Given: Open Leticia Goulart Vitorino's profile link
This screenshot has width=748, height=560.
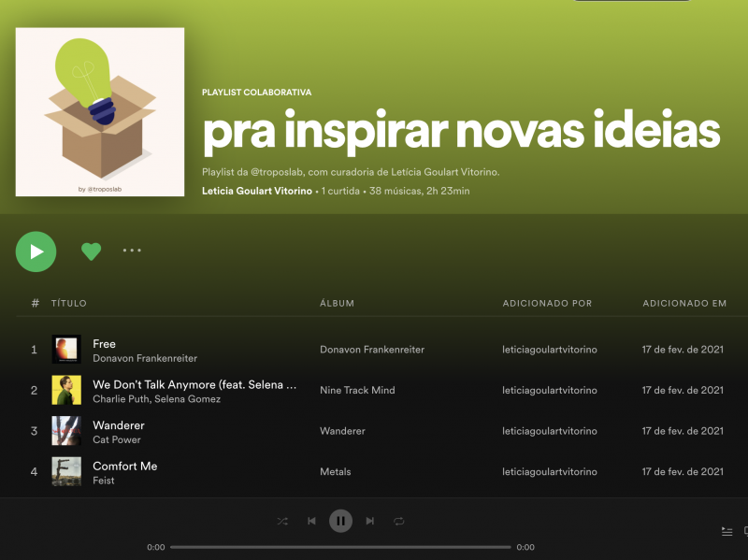Looking at the screenshot, I should pyautogui.click(x=256, y=191).
